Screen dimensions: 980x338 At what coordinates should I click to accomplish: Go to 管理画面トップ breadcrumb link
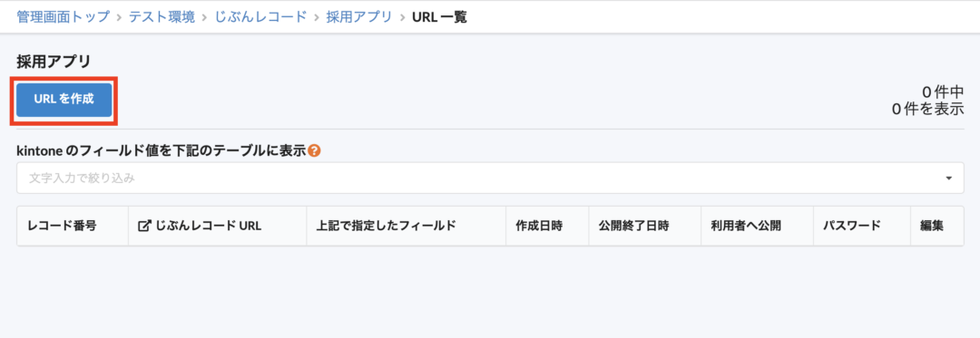click(x=63, y=17)
